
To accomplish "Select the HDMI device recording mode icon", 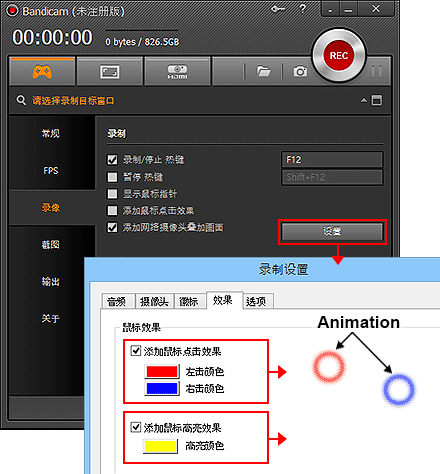I will point(177,72).
